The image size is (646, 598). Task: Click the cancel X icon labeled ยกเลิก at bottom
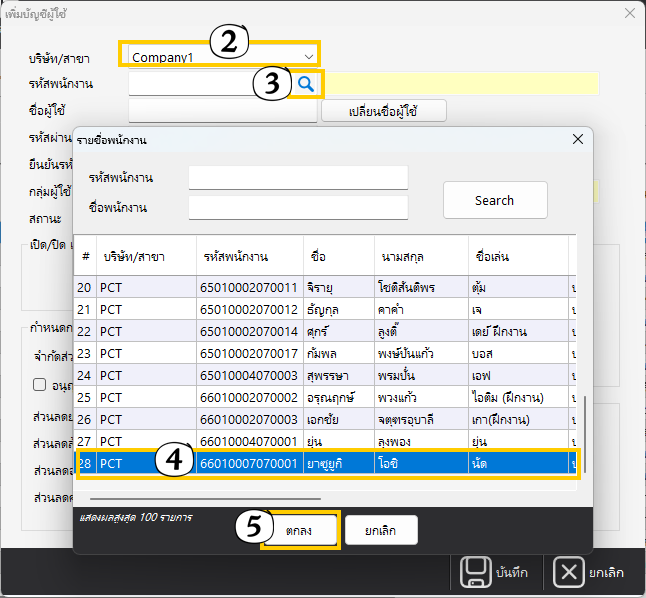567,572
